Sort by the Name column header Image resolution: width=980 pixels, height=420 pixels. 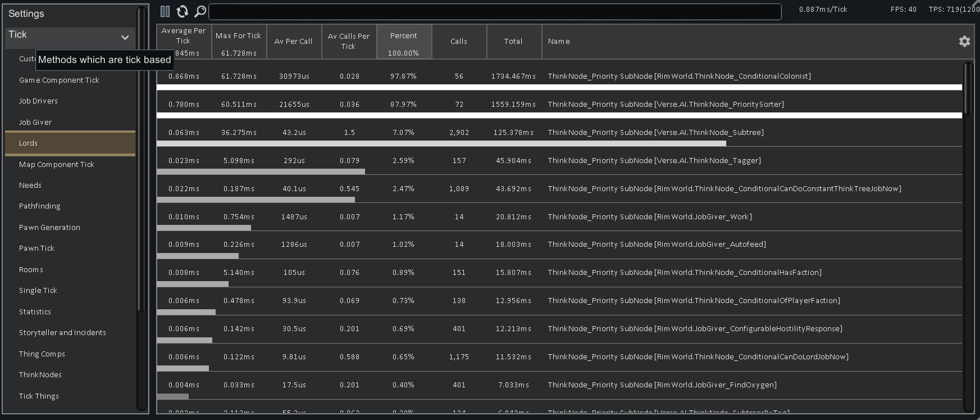(751, 42)
